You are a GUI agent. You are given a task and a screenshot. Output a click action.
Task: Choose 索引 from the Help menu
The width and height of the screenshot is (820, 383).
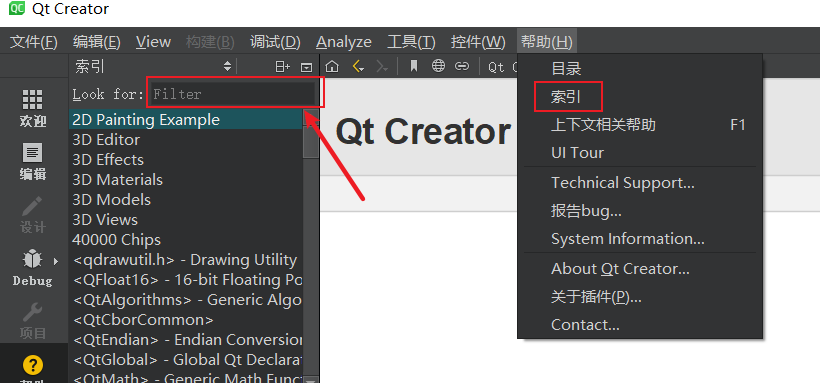(640, 97)
